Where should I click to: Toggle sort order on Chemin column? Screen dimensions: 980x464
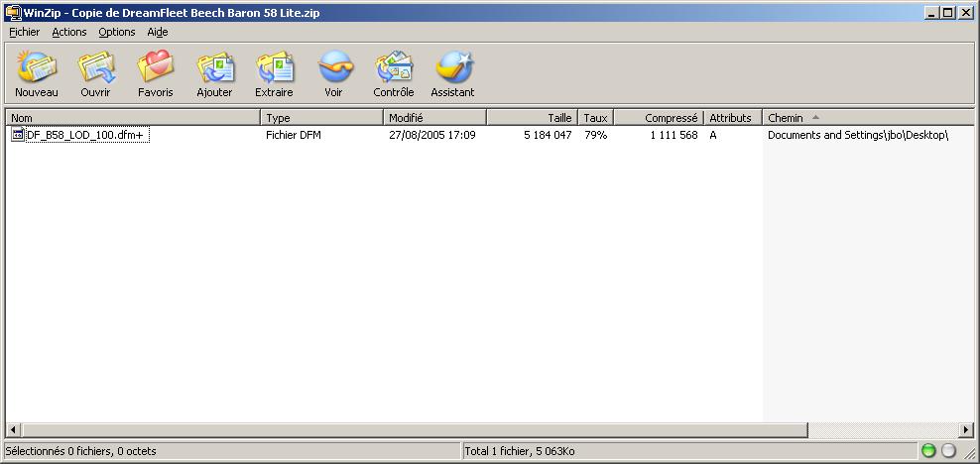click(x=868, y=117)
